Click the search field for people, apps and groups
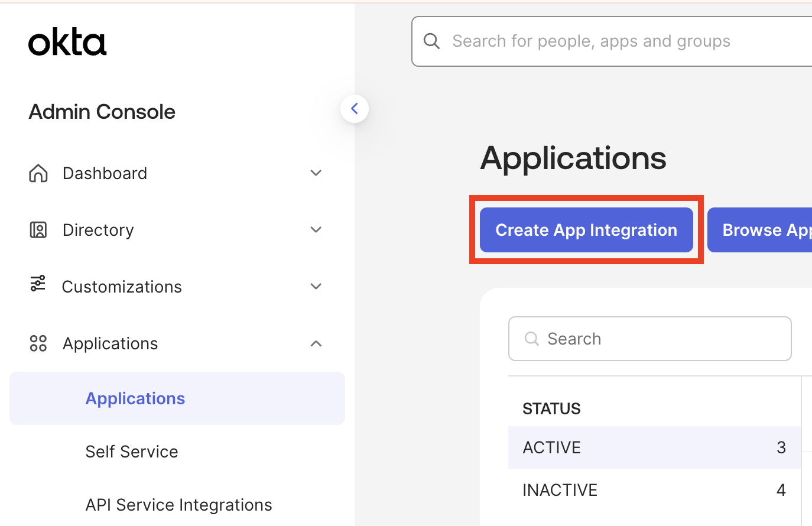The width and height of the screenshot is (812, 526). coord(591,41)
